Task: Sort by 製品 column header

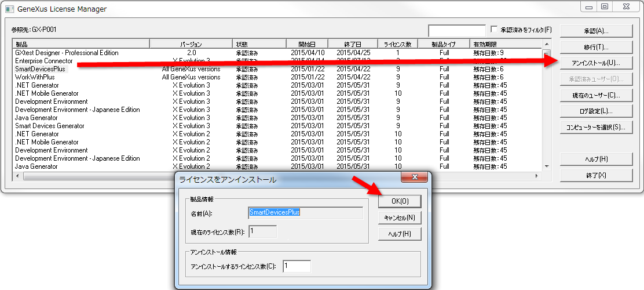Action: tap(81, 44)
